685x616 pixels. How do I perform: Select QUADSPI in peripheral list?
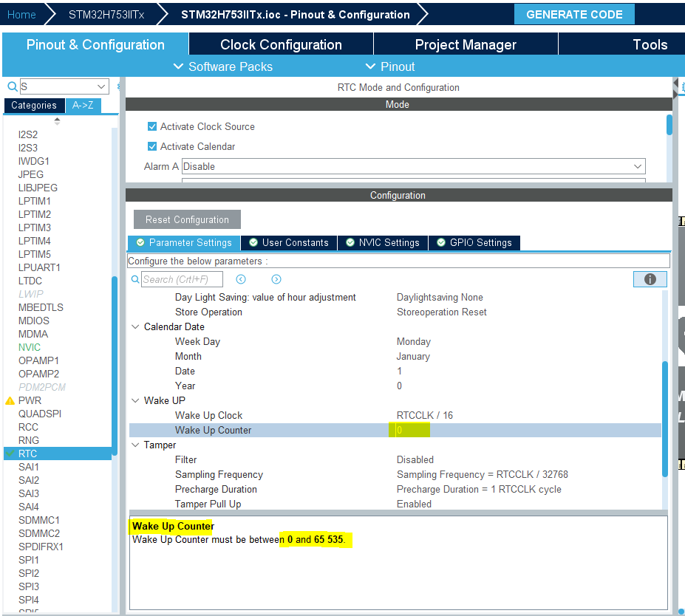pyautogui.click(x=40, y=414)
